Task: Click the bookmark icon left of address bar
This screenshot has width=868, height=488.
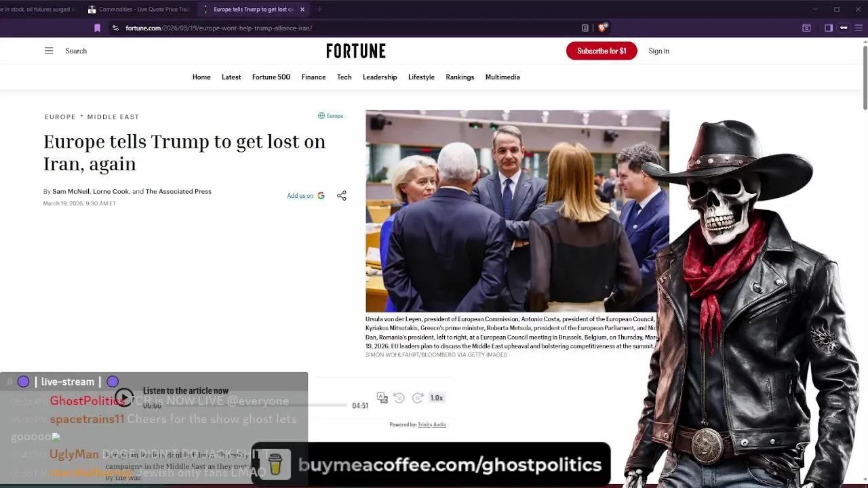Action: click(97, 28)
